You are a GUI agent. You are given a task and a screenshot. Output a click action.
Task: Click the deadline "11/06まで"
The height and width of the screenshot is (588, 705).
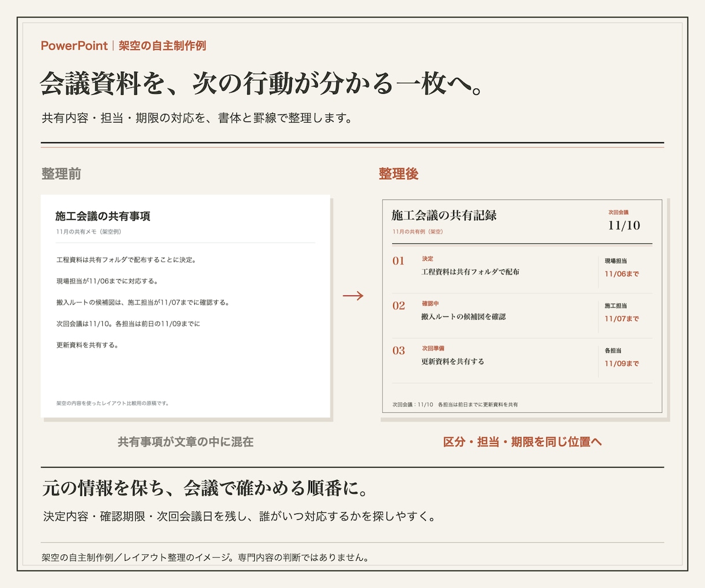pos(622,274)
